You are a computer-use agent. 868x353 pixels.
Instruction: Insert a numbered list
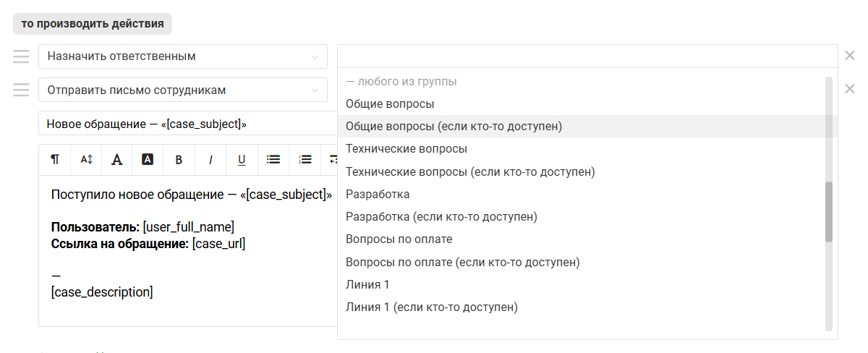305,160
